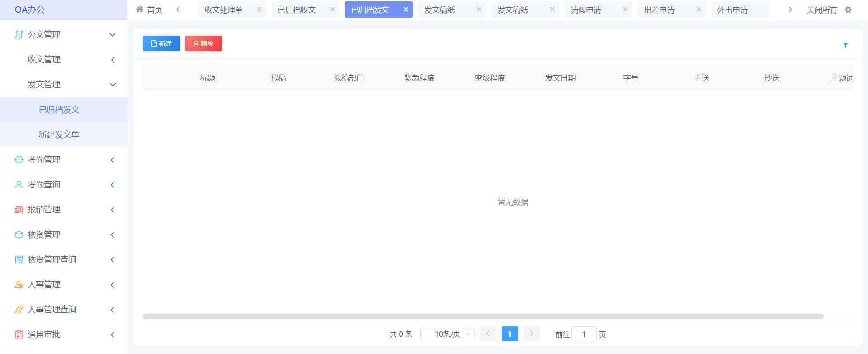This screenshot has width=868, height=354.
Task: Close the 收文处理单 tab
Action: pyautogui.click(x=259, y=10)
